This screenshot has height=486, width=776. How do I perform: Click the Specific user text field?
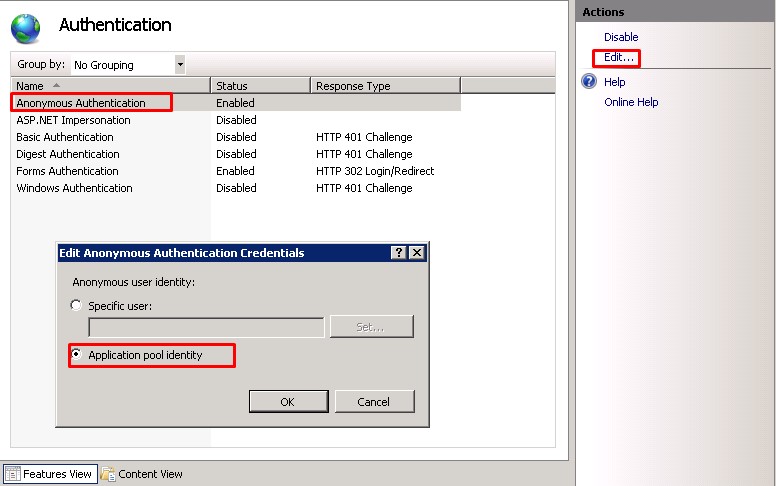[206, 327]
